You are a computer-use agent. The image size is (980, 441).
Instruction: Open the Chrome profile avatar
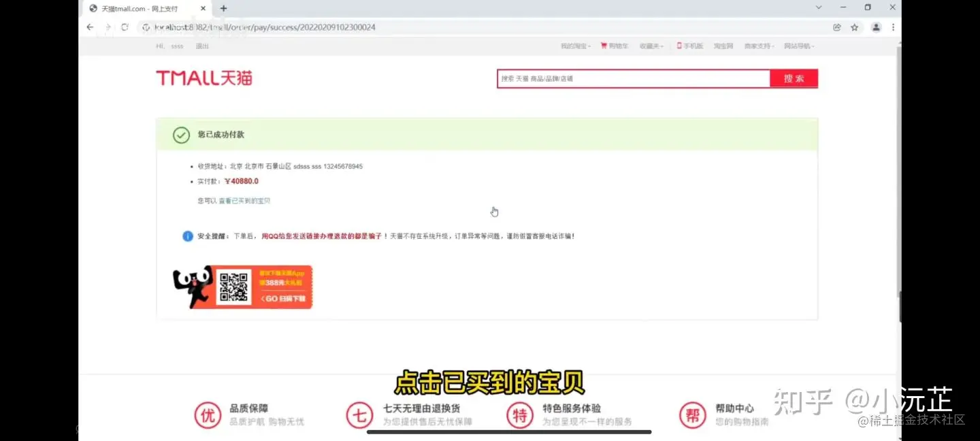(x=877, y=27)
